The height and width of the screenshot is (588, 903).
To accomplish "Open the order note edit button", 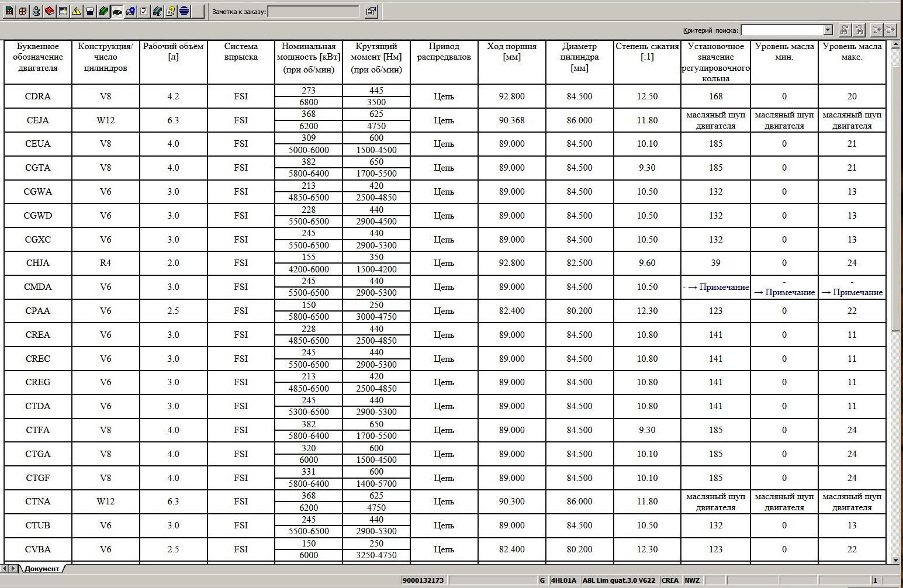I will click(x=371, y=11).
